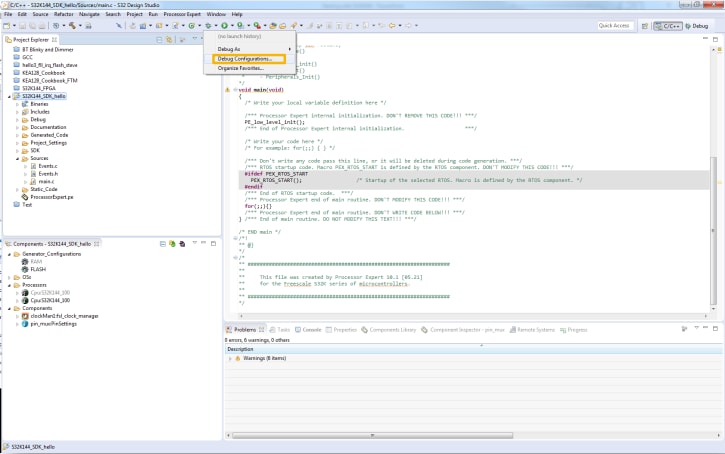Expand the Generated_Code folder
The width and height of the screenshot is (725, 454).
[x=18, y=135]
